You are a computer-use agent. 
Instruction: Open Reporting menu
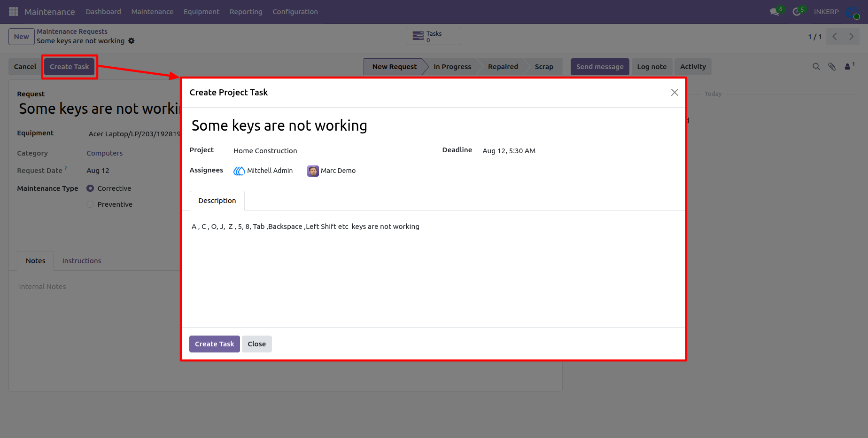[x=246, y=12]
